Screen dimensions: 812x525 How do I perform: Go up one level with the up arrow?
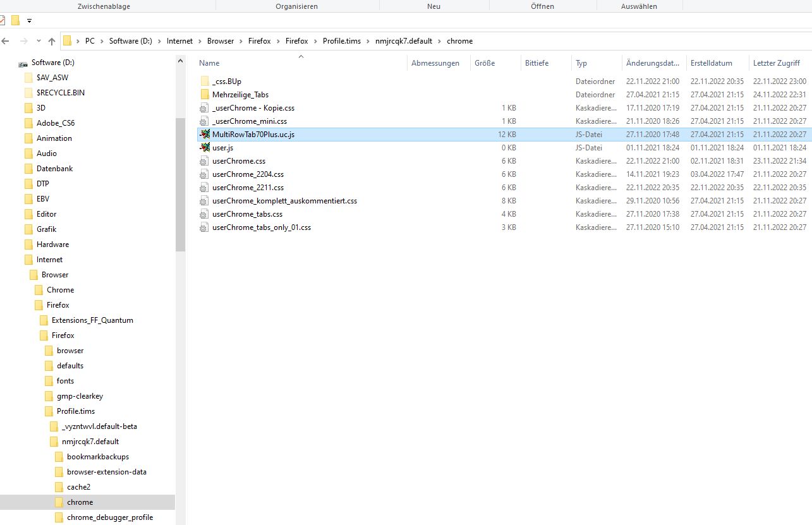pos(52,41)
